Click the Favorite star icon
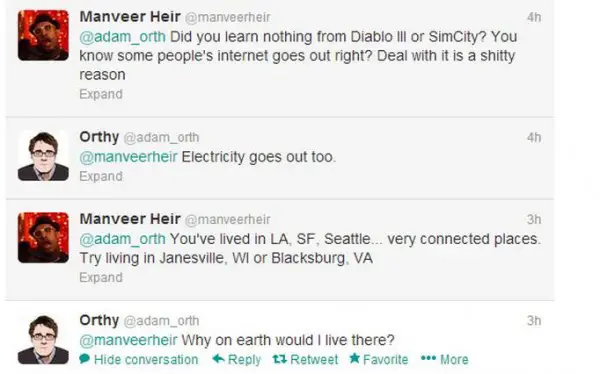 point(355,358)
